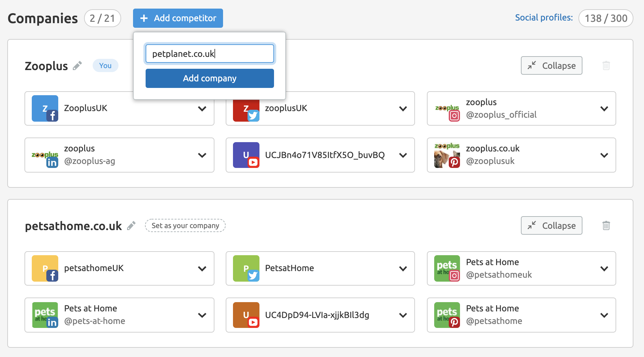Screen dimensions: 644x357
Task: Click PetsatHome Twitter avatar
Action: click(x=246, y=268)
